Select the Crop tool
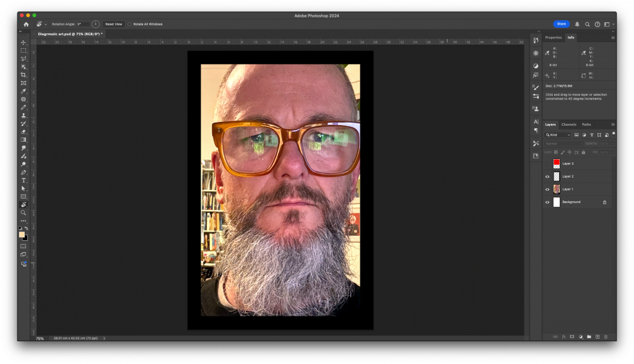The image size is (634, 364). [24, 74]
